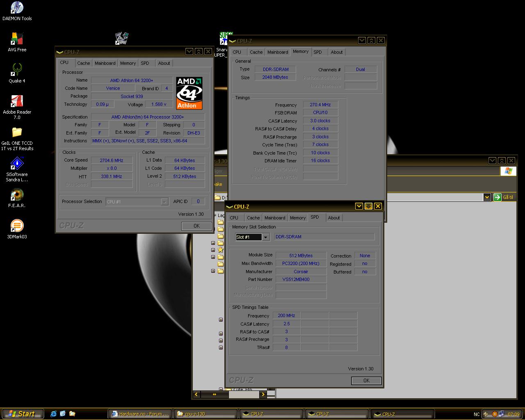Click the horizontal scrollbar thumb in Explorer tree
The image size is (525, 420).
[214, 394]
